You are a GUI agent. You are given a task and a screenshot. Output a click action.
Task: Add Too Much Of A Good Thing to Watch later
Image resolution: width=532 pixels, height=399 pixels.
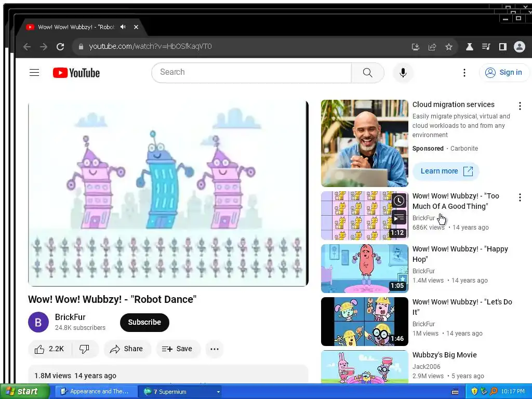pyautogui.click(x=398, y=201)
